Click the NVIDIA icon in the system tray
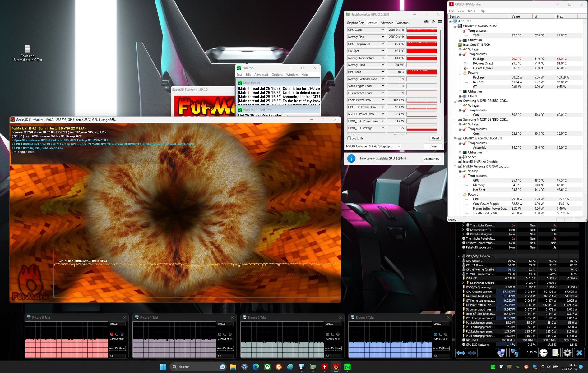This screenshot has height=373, width=588. [518, 367]
